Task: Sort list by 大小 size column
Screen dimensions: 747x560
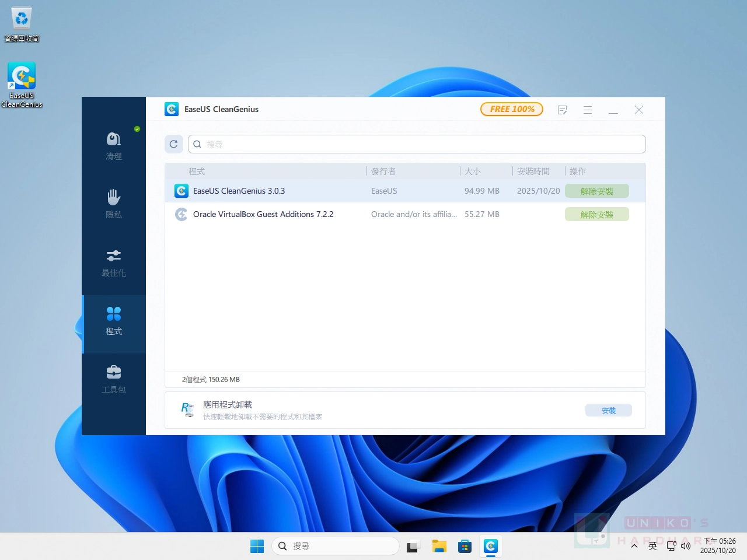Action: click(x=472, y=171)
